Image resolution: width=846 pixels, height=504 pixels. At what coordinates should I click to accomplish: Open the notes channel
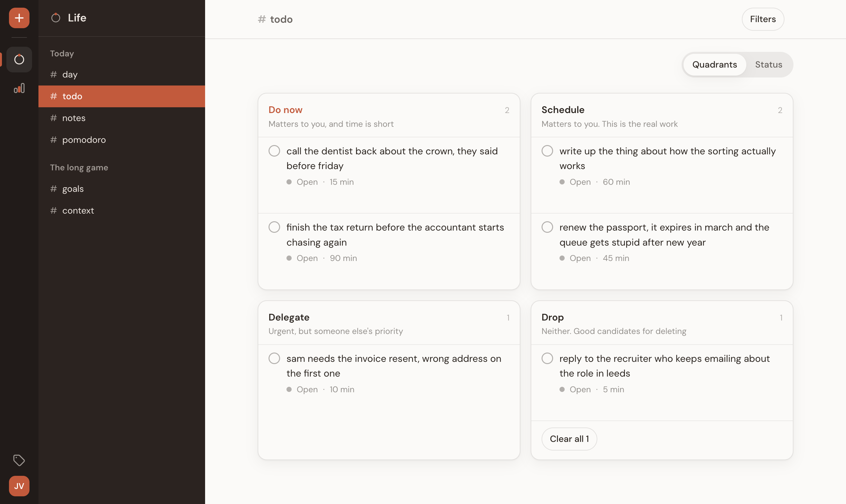(122, 118)
